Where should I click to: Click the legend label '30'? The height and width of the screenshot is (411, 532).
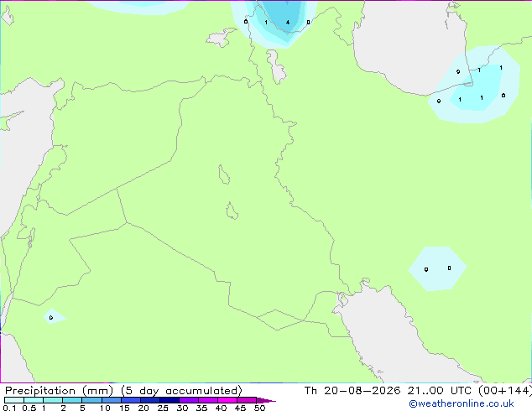[x=182, y=408]
